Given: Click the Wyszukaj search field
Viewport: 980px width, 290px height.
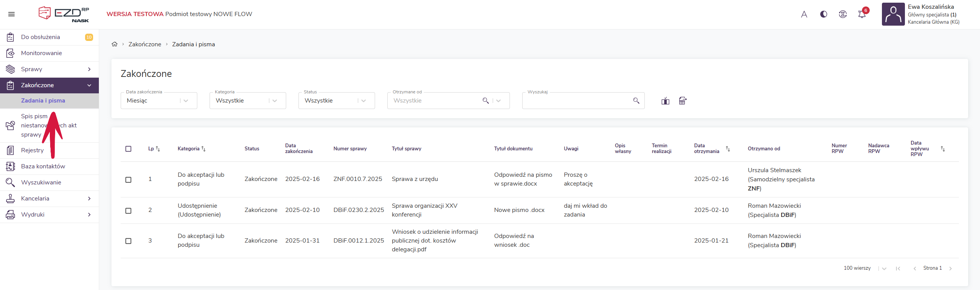Looking at the screenshot, I should click(577, 101).
